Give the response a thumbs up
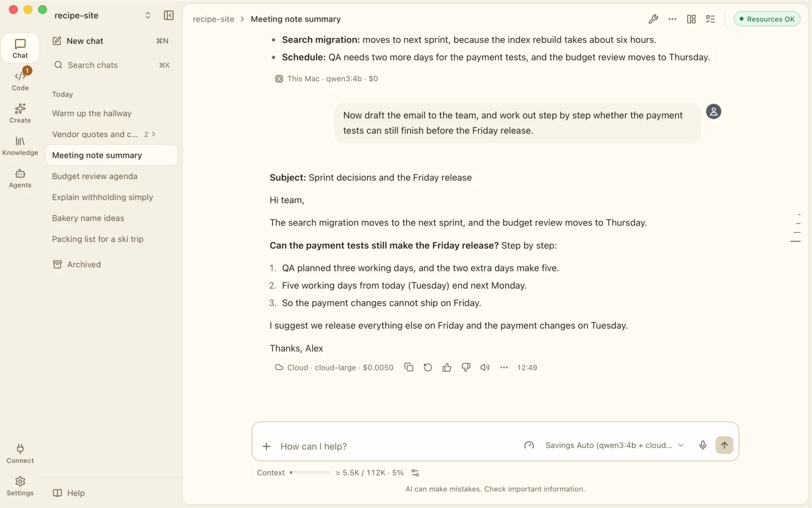This screenshot has width=812, height=508. click(x=447, y=367)
